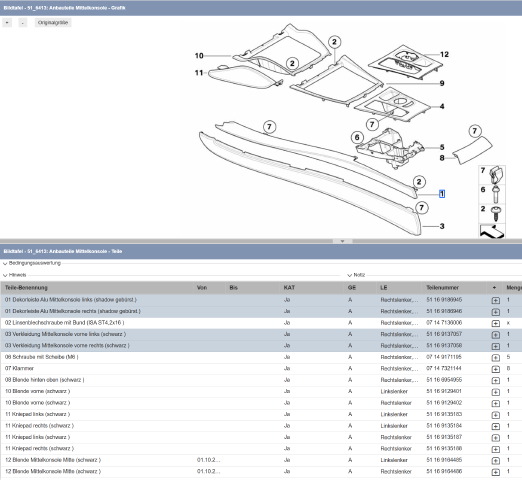Select the row named 07 Klammer
This screenshot has height=480, width=522.
261,368
